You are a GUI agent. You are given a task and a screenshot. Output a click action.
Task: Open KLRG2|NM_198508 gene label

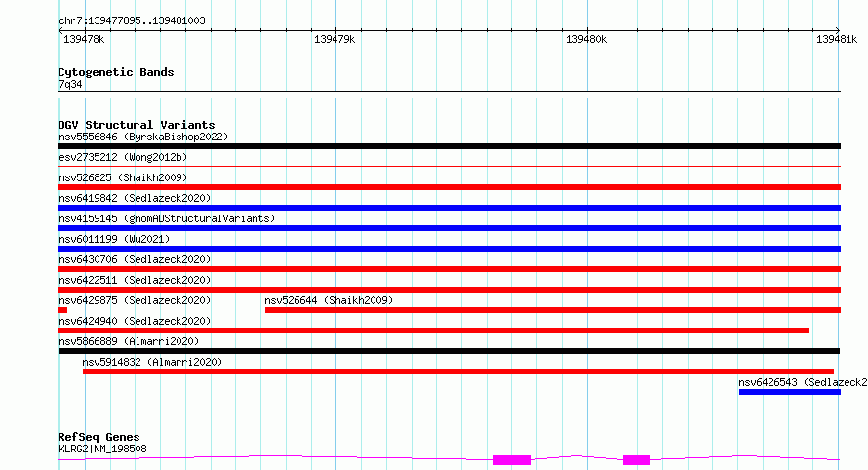coord(102,449)
